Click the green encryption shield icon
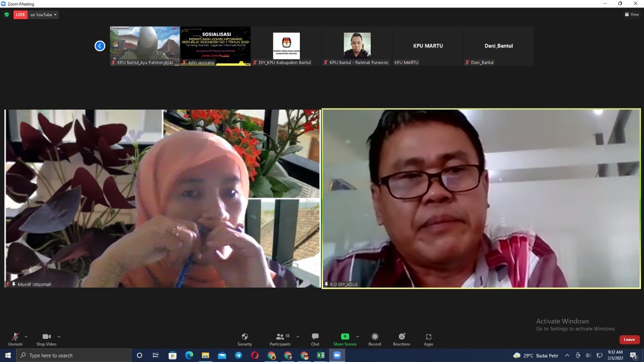The image size is (644, 362). click(x=7, y=15)
